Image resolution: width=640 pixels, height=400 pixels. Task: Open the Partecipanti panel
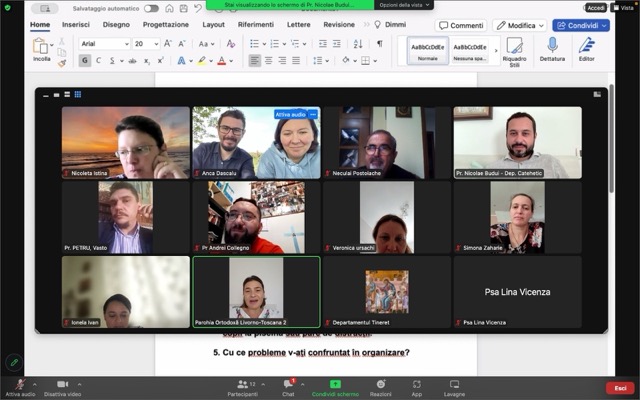[241, 384]
